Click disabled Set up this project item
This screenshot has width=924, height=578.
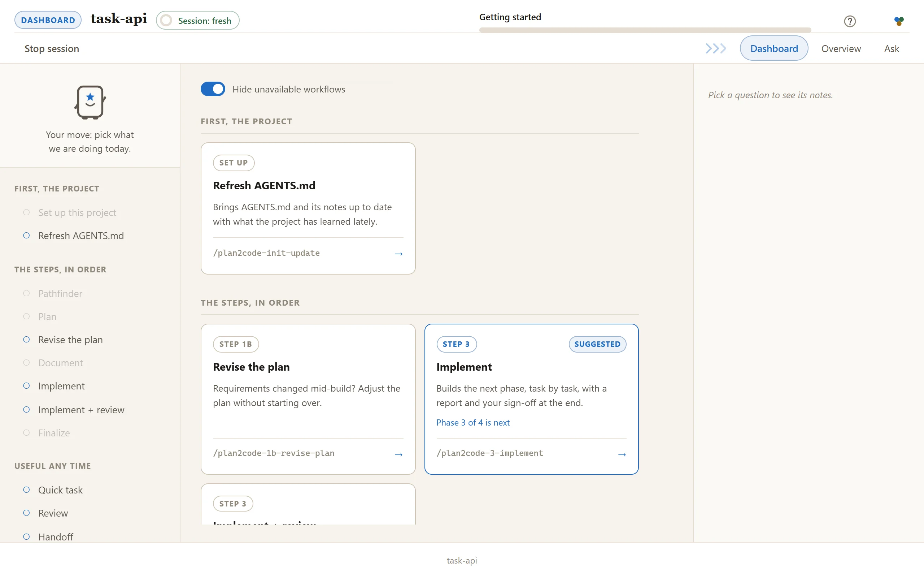tap(70, 212)
